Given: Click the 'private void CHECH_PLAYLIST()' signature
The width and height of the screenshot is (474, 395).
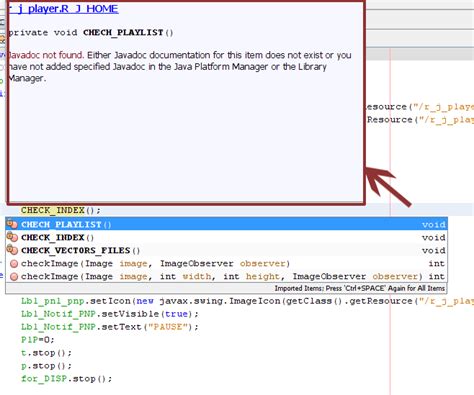Looking at the screenshot, I should tap(91, 33).
